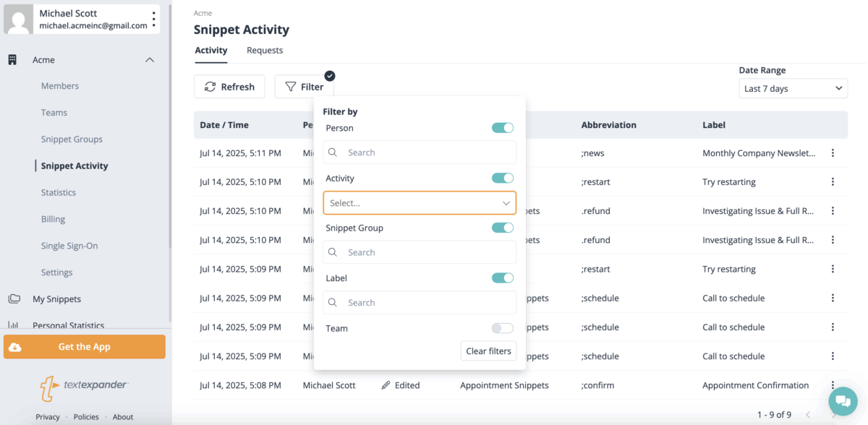This screenshot has height=425, width=868.
Task: Open Teams in the sidebar
Action: 54,113
